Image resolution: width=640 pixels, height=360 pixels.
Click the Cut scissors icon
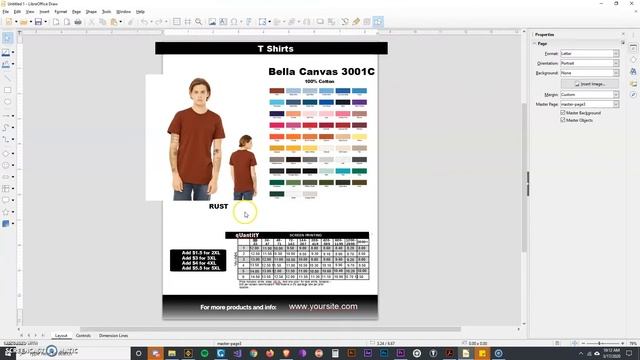click(x=91, y=22)
